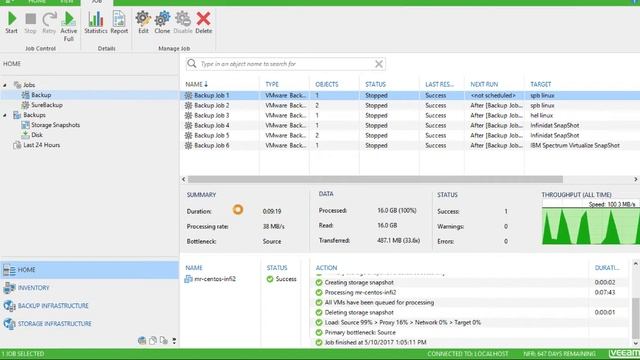Sort jobs by NEXT RUN column

[484, 84]
